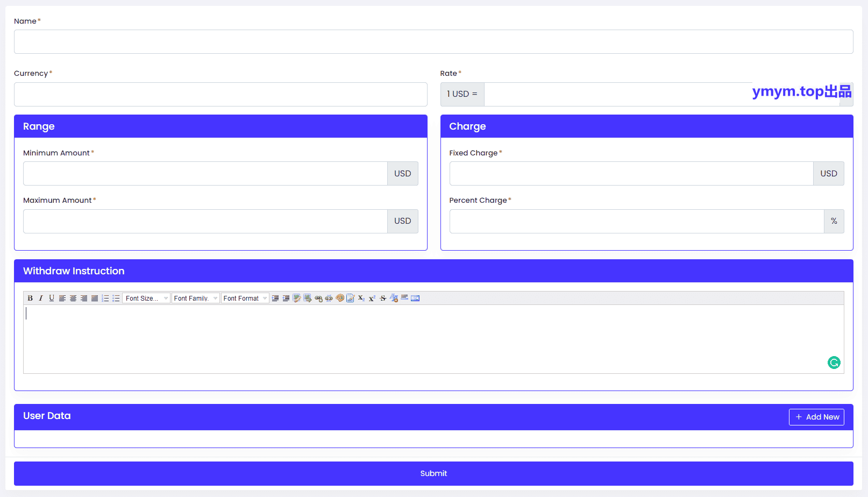Open the Font Family dropdown

pyautogui.click(x=196, y=298)
